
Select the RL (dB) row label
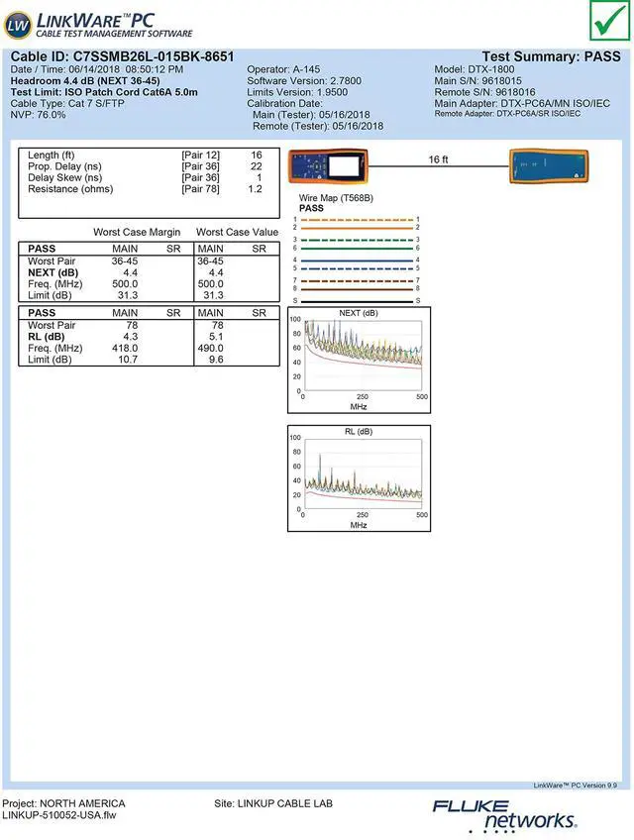46,336
